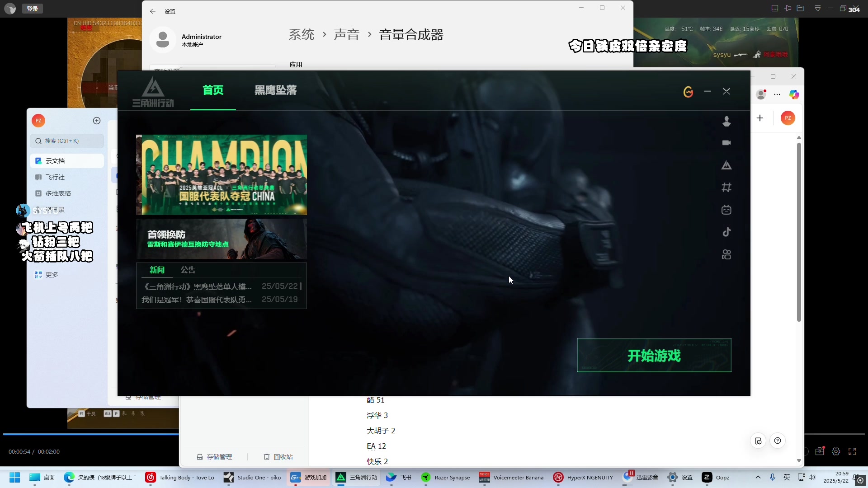Click the plus new button beside PZ avatar
This screenshot has height=488, width=868.
[760, 118]
